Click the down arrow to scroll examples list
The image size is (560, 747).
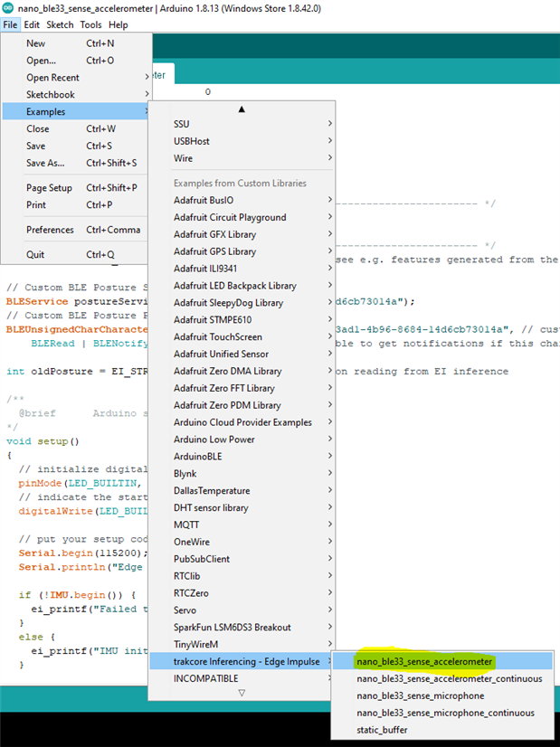242,693
